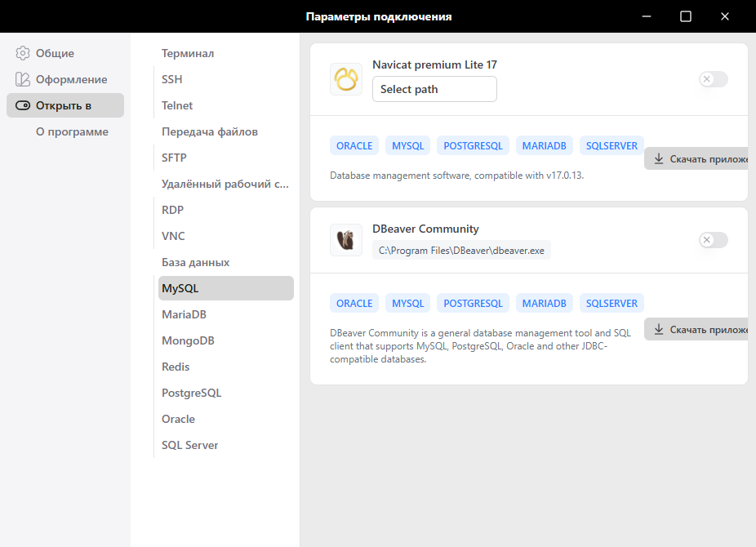
Task: Click the DBeaver dbeaver.exe path field
Action: point(461,250)
